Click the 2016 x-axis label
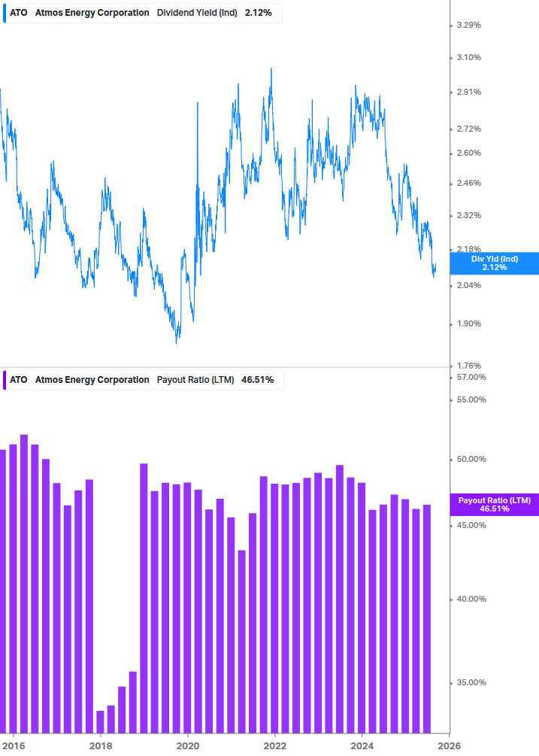This screenshot has height=756, width=539. [x=13, y=746]
